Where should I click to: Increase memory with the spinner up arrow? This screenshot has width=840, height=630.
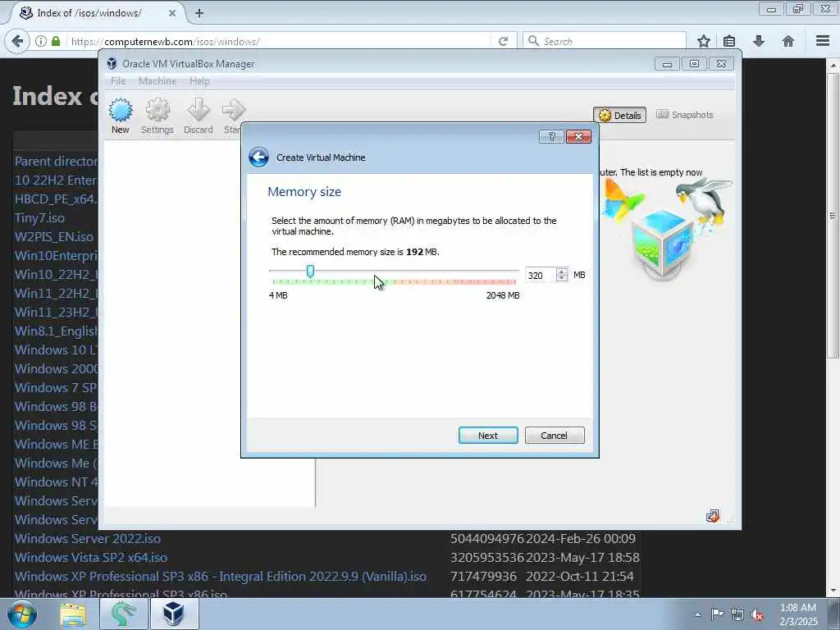pyautogui.click(x=561, y=272)
